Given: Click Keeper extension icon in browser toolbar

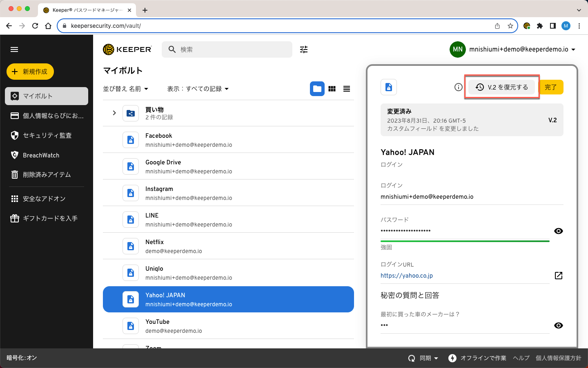Looking at the screenshot, I should tap(527, 26).
